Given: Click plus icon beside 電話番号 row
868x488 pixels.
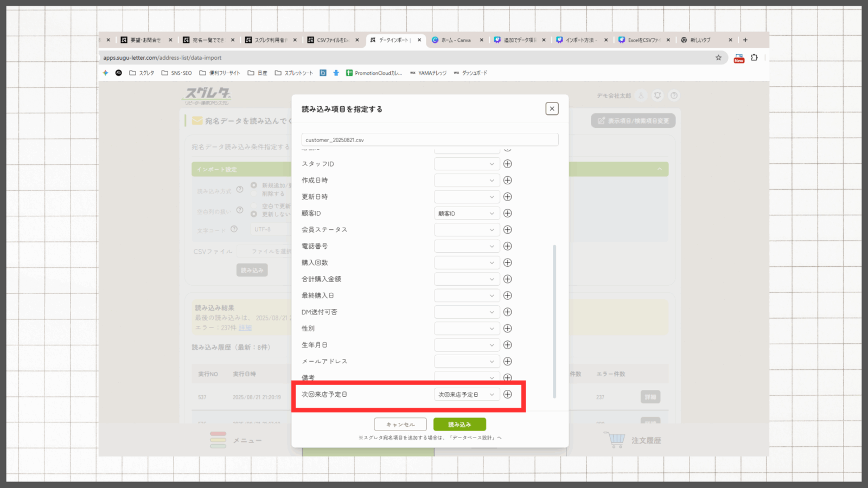Looking at the screenshot, I should click(x=507, y=246).
